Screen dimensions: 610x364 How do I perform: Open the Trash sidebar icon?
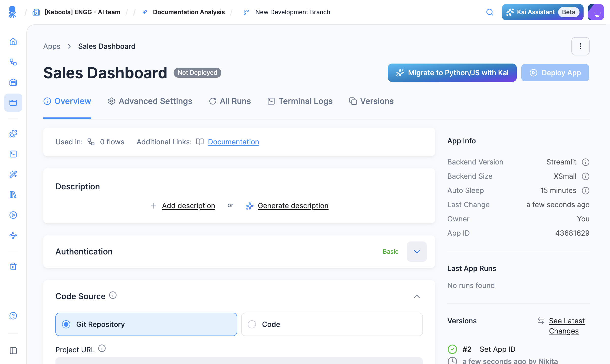pos(13,266)
